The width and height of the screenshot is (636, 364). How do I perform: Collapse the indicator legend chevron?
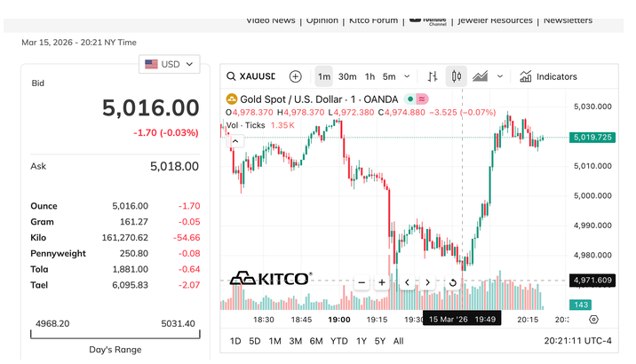pyautogui.click(x=235, y=140)
